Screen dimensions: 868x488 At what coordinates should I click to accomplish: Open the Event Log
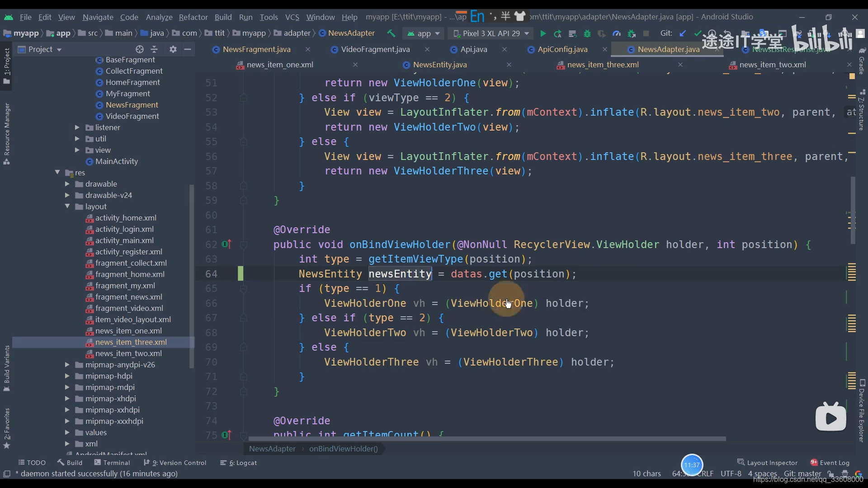[830, 463]
